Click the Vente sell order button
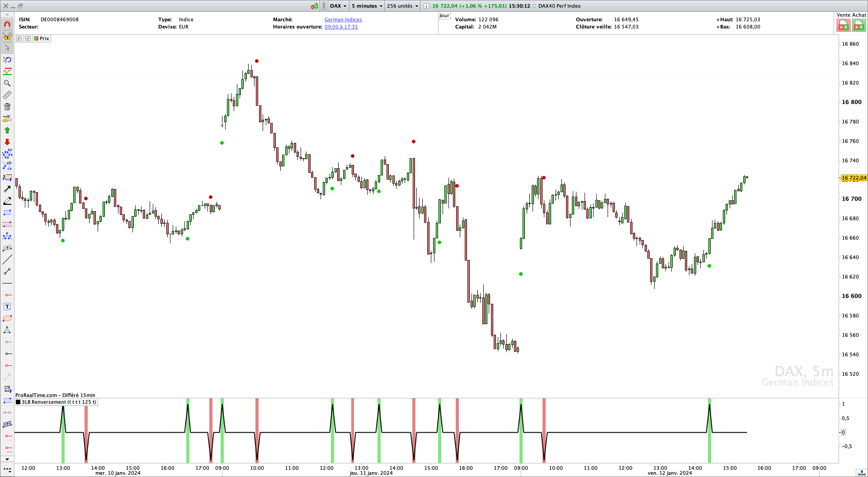 [x=843, y=25]
